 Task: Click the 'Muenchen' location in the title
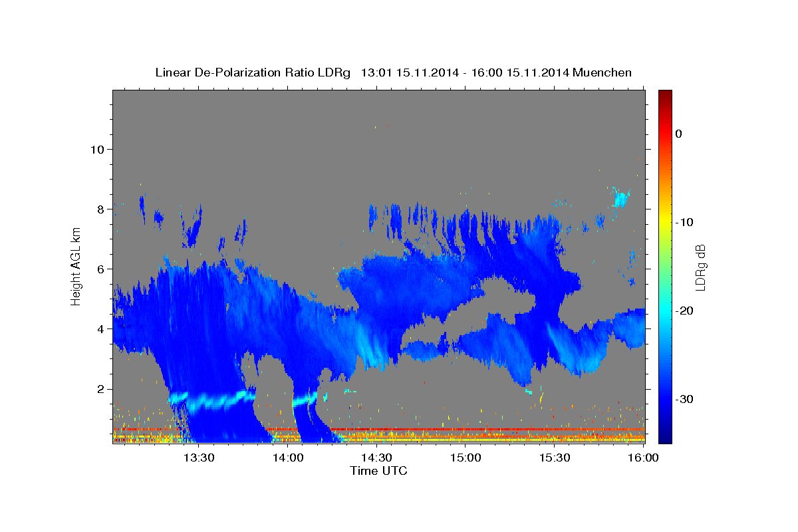(x=603, y=72)
